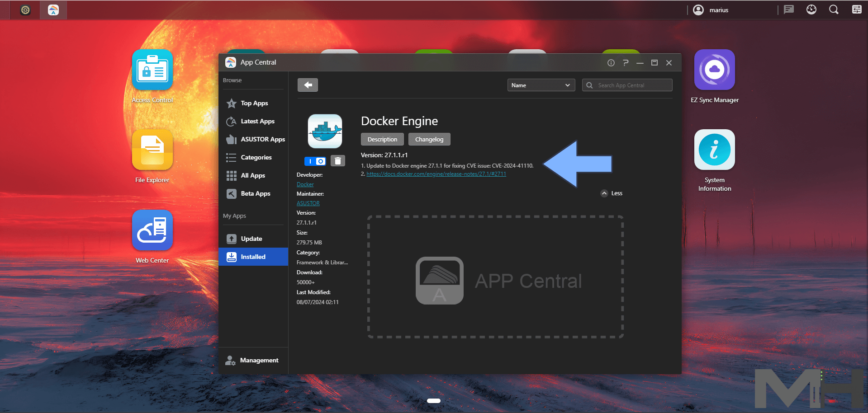Minimize the App Central window
Image resolution: width=868 pixels, height=413 pixels.
point(640,63)
